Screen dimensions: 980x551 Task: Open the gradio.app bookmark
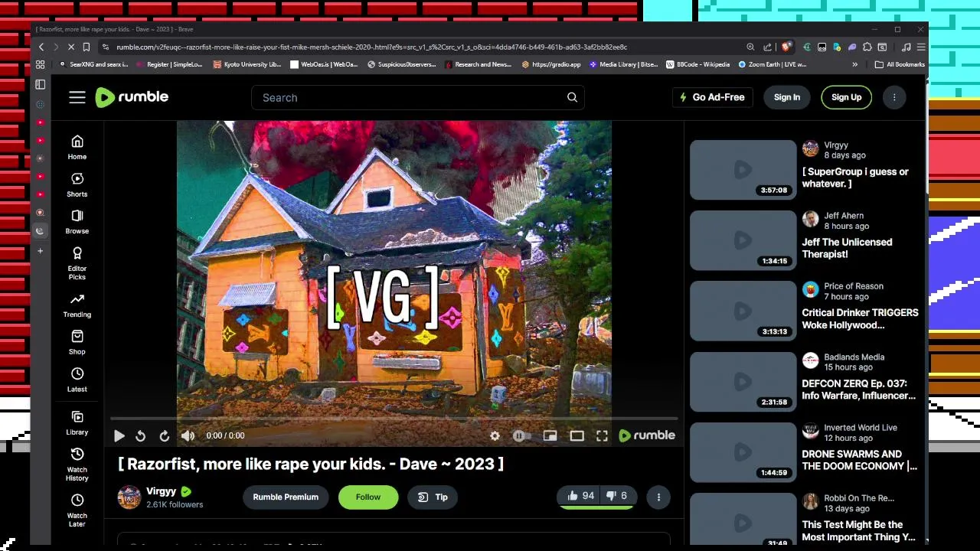pos(551,64)
